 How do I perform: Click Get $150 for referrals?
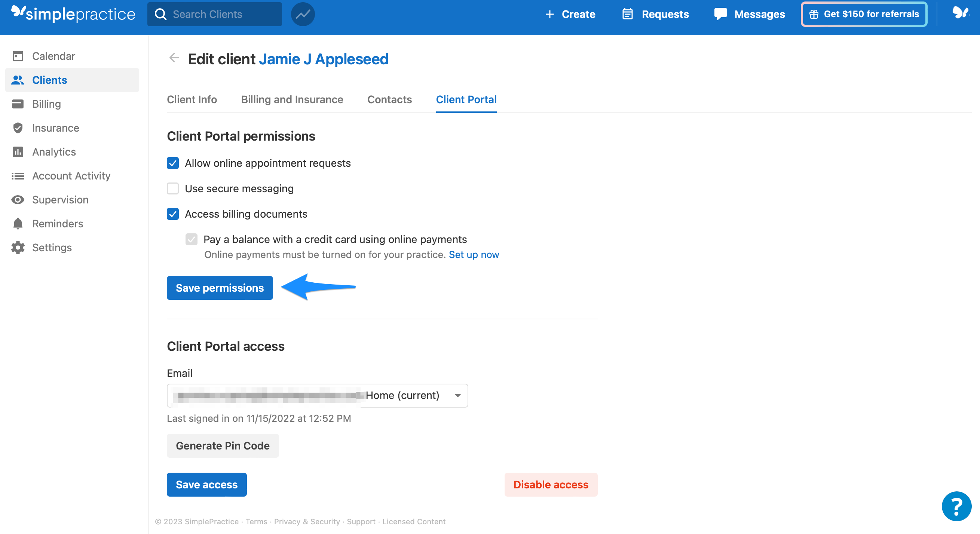point(864,15)
